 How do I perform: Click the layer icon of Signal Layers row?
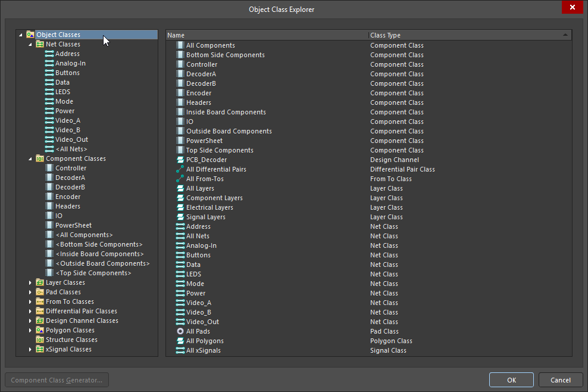[180, 217]
